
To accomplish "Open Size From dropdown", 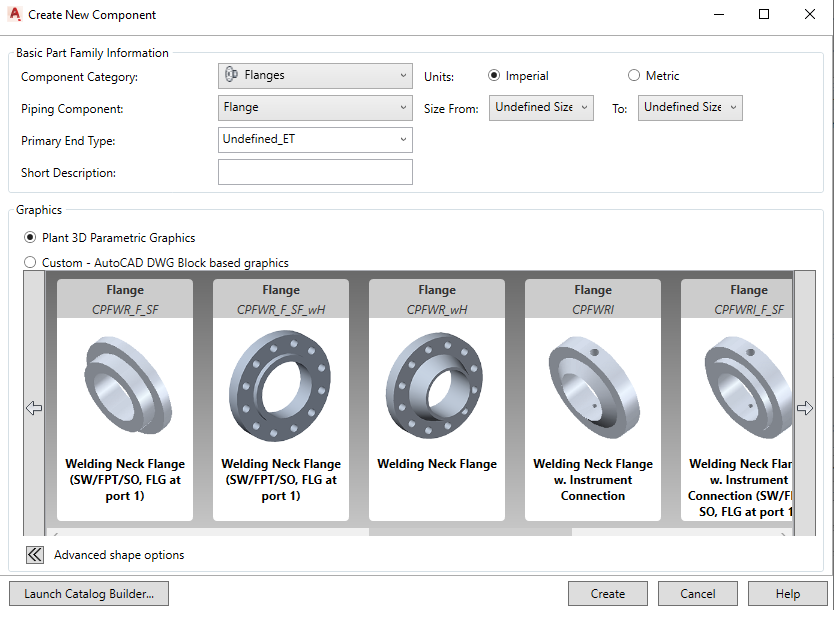I will pyautogui.click(x=541, y=107).
